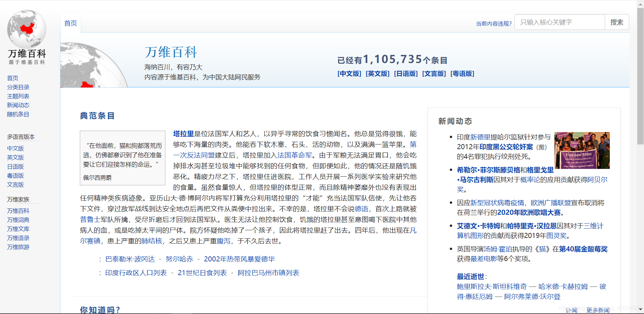Click 更多新闻 at news bottom
Viewport: 644px width, 314px height.
[x=598, y=310]
